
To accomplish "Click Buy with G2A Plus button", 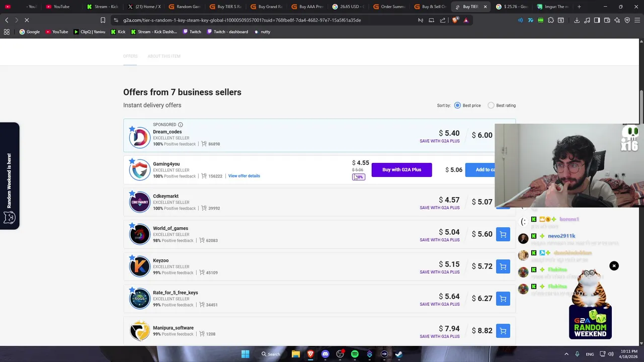I will pos(401,170).
